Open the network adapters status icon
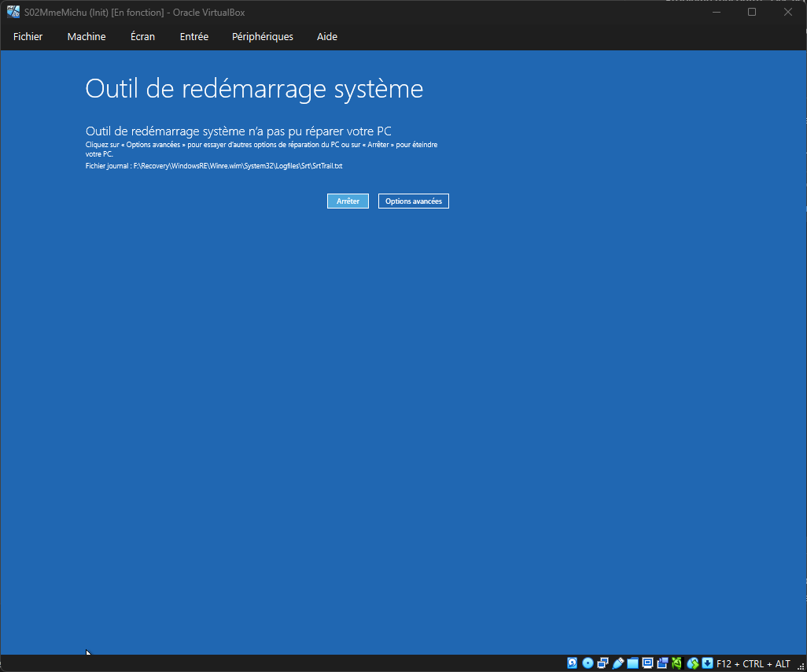807x672 pixels. point(602,663)
